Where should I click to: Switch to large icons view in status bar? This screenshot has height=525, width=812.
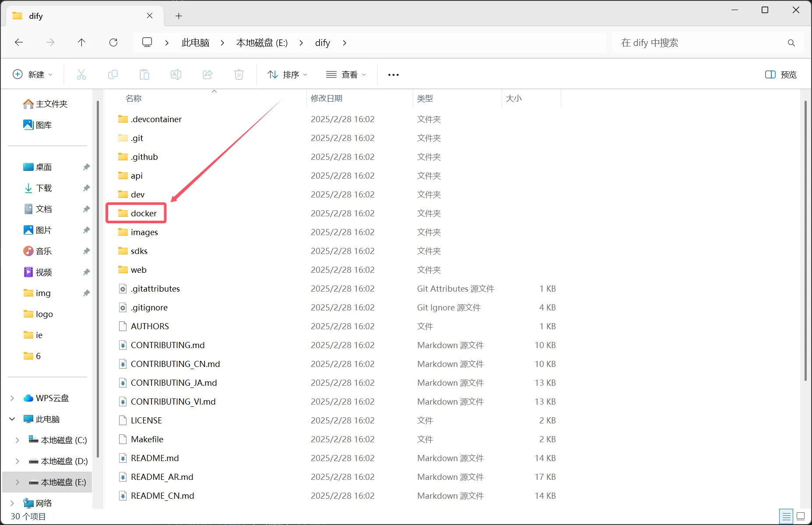(801, 516)
